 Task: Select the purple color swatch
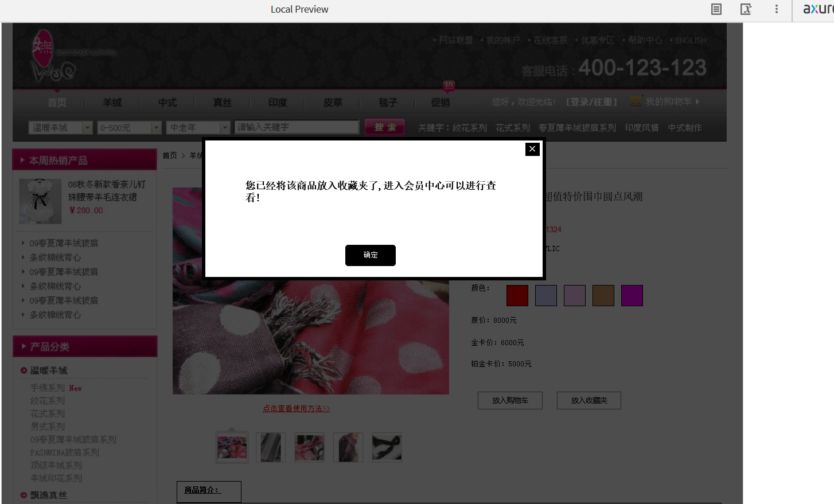(x=632, y=295)
